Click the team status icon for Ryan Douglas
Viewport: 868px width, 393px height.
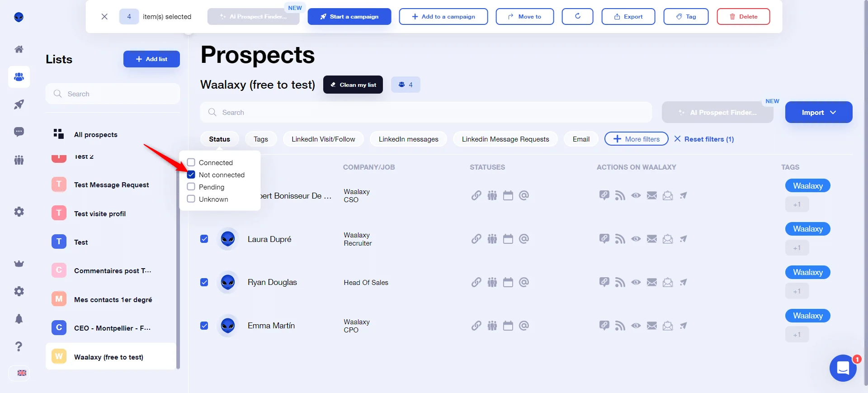point(492,282)
